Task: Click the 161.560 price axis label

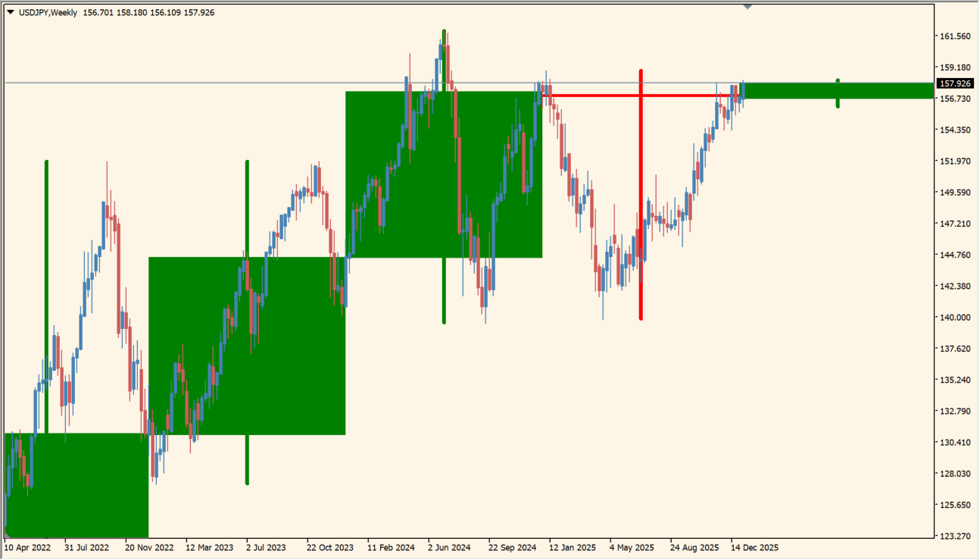Action: coord(954,36)
